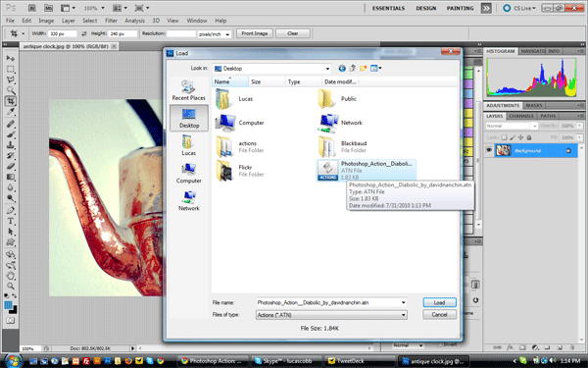Screen dimensions: 588x368
Task: Select the Hand tool
Action: (x=11, y=276)
